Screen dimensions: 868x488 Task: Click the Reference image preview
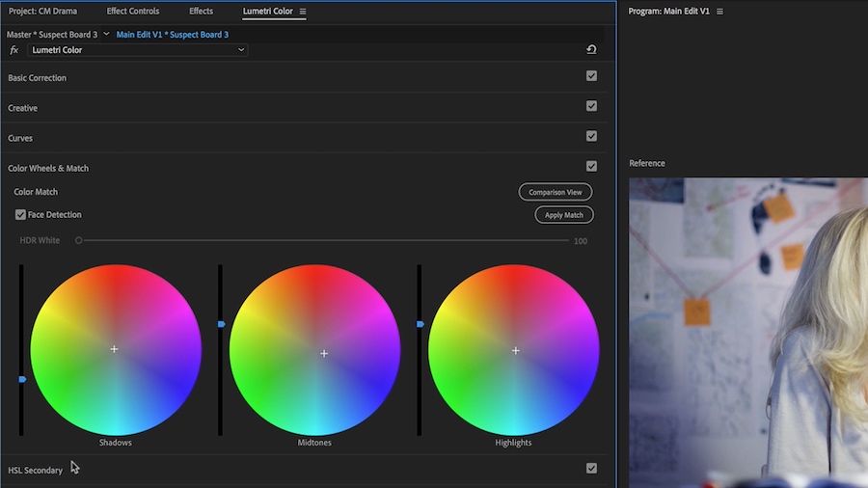[x=748, y=333]
